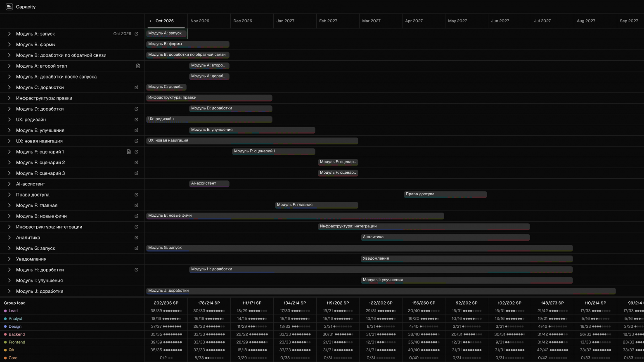Expand Инфраструктура: правки row chevron
The height and width of the screenshot is (362, 644).
pyautogui.click(x=9, y=98)
